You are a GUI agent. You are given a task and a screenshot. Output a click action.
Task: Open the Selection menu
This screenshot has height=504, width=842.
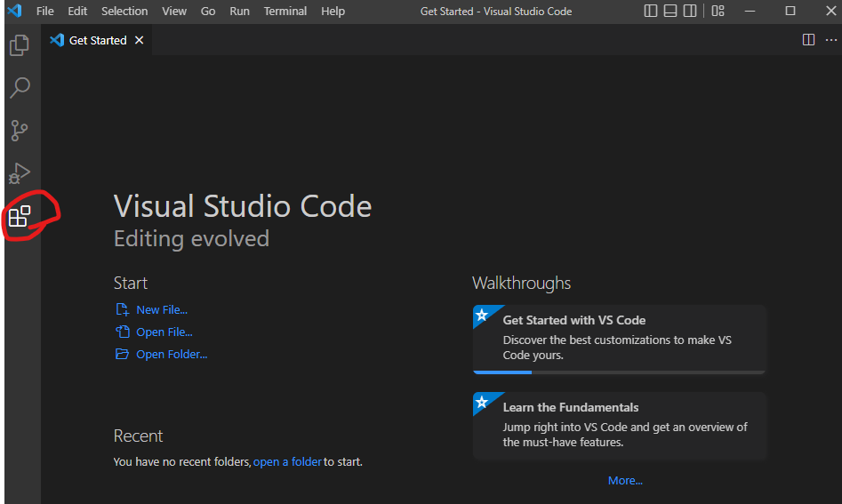tap(124, 11)
